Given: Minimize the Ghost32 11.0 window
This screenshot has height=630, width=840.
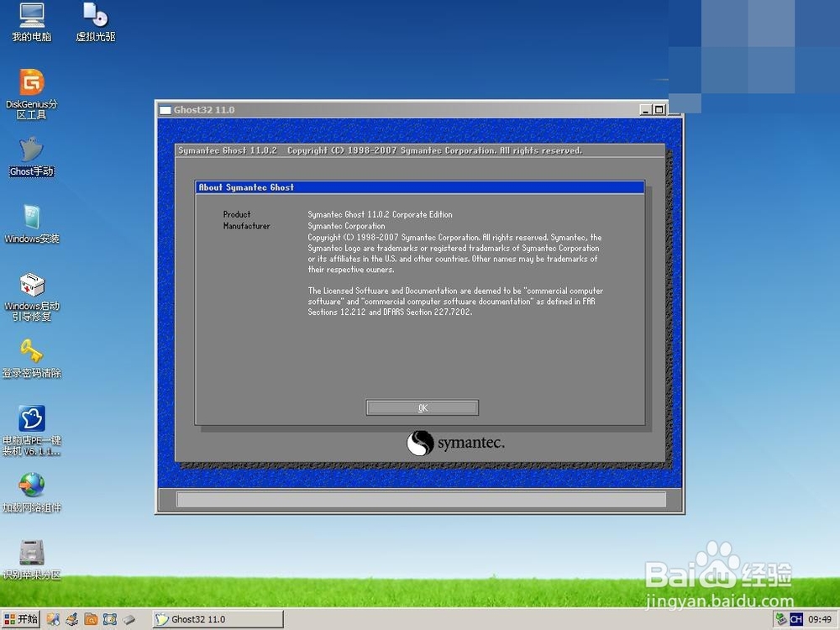Looking at the screenshot, I should click(x=646, y=110).
